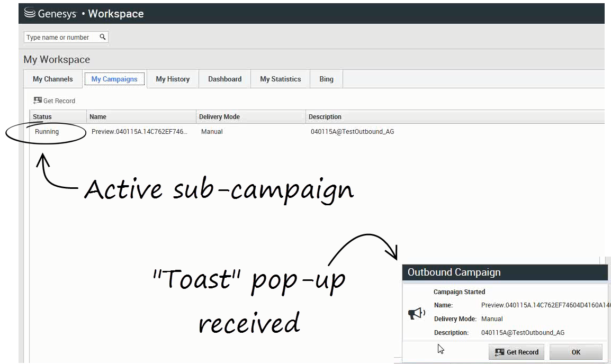The image size is (611, 364).
Task: Sort by the Status column header
Action: [42, 117]
